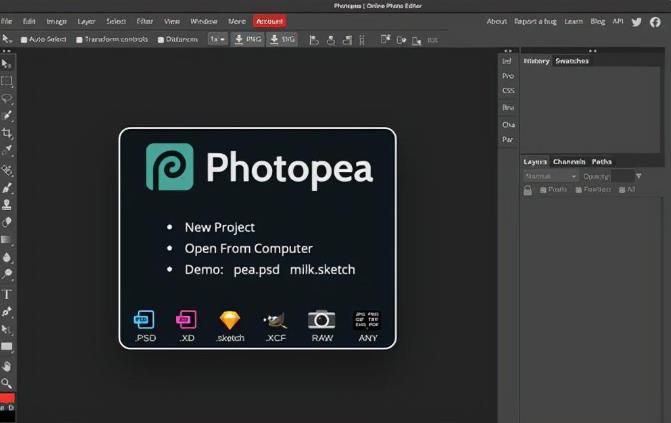Click the SVG export button

[x=282, y=39]
